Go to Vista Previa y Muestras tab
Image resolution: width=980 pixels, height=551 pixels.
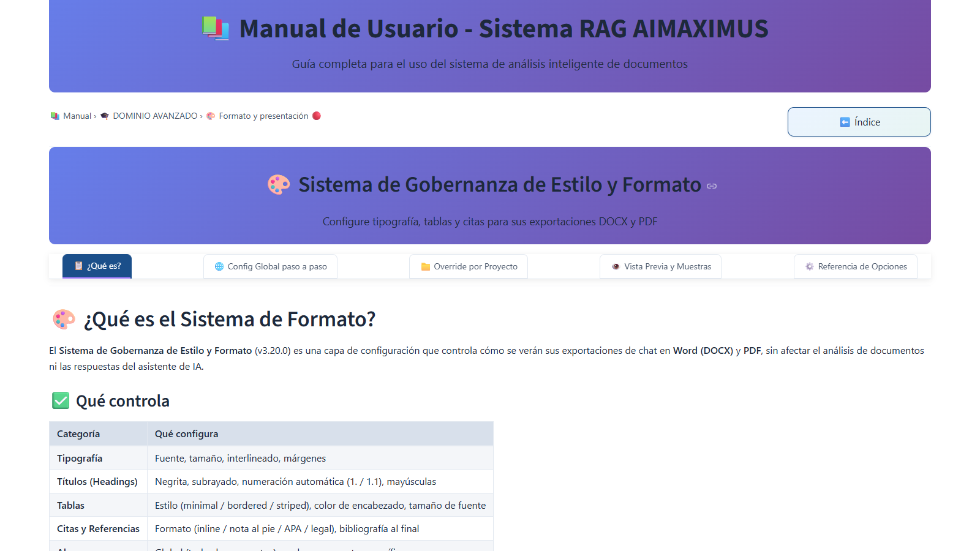pos(660,266)
